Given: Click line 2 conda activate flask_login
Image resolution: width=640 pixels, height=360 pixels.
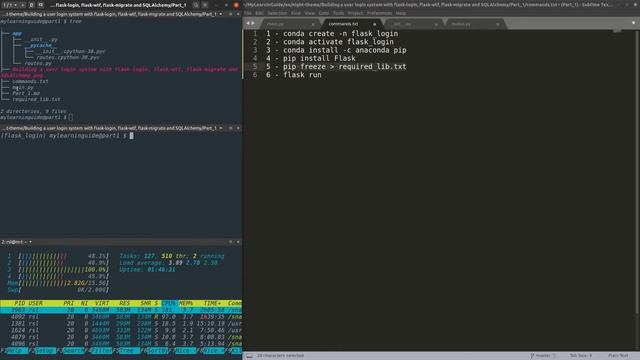Looking at the screenshot, I should pos(330,42).
